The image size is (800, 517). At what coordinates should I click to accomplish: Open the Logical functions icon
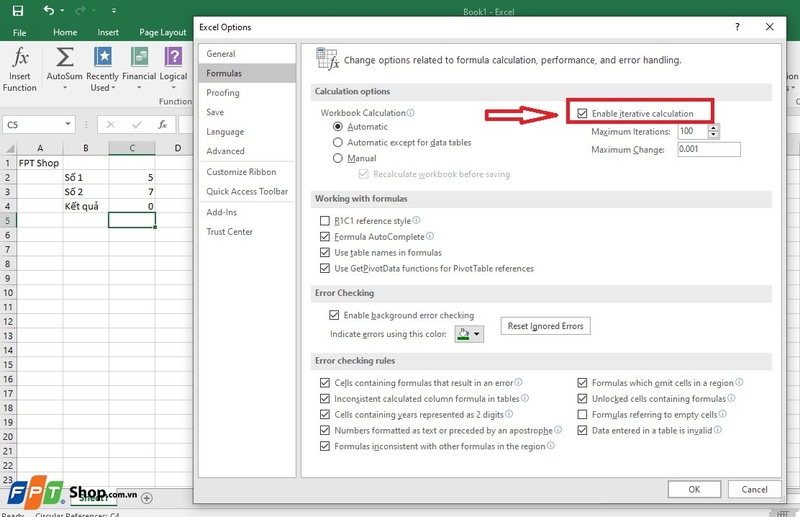point(173,57)
